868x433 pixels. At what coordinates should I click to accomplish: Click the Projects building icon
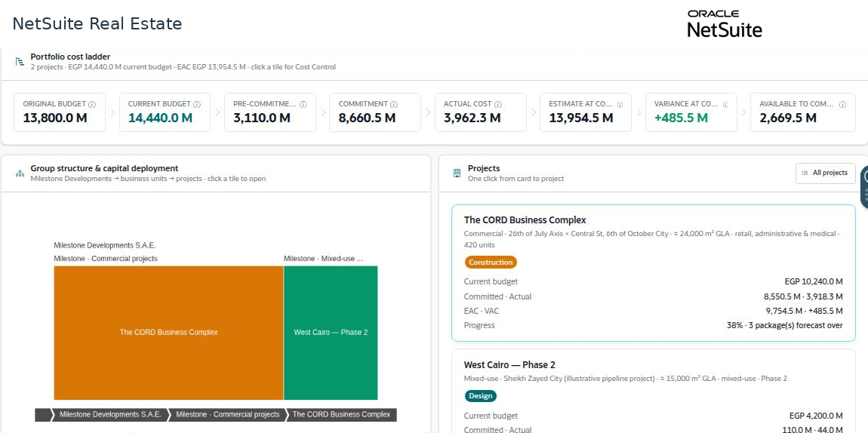point(457,173)
